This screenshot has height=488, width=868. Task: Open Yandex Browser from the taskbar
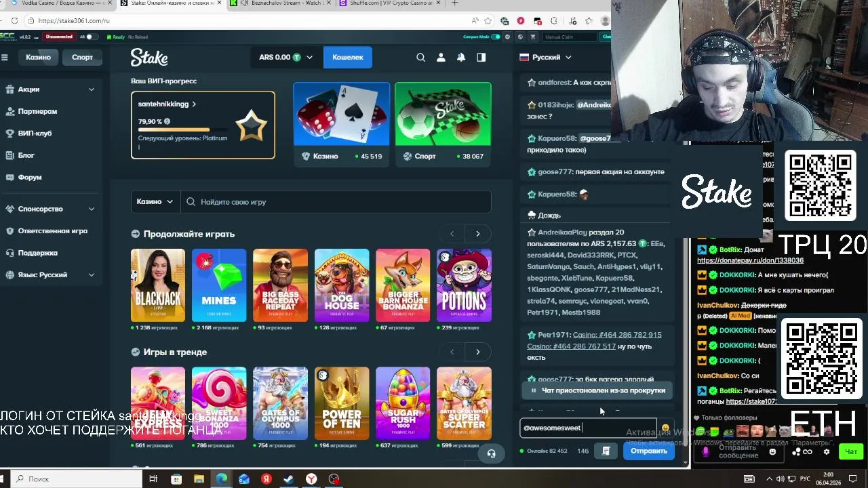pyautogui.click(x=311, y=479)
